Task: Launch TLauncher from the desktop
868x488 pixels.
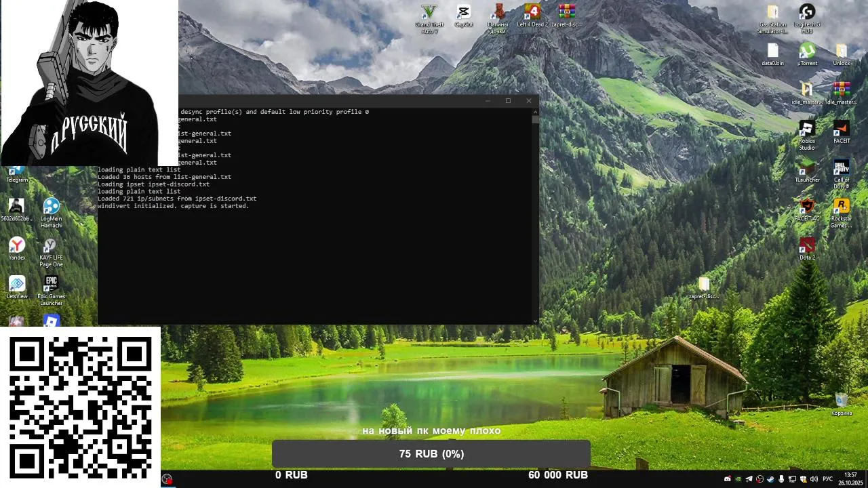Action: click(807, 171)
